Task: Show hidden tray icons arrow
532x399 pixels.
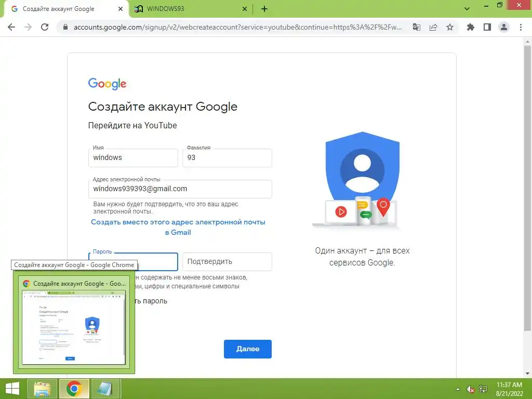Action: [x=458, y=389]
